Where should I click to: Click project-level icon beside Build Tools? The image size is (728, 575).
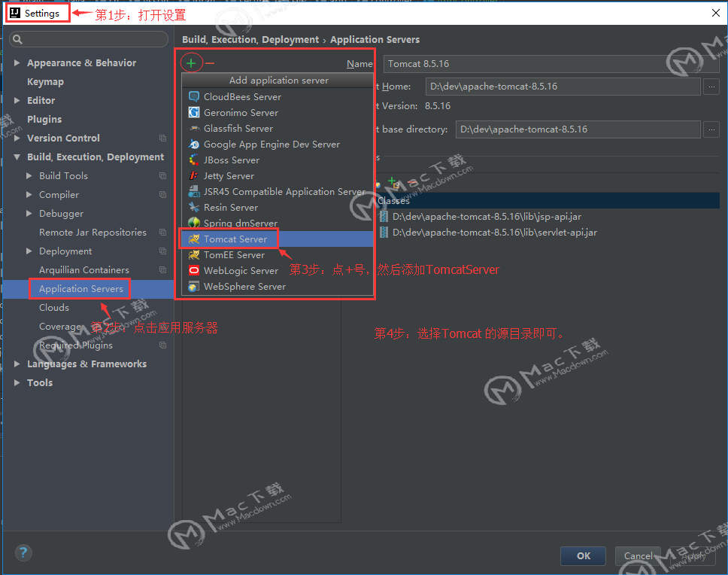click(162, 175)
